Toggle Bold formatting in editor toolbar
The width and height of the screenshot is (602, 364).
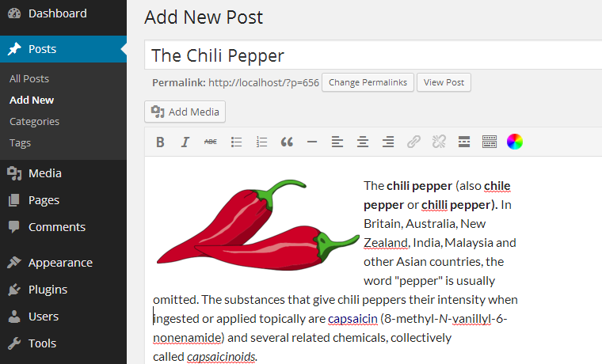coord(160,142)
